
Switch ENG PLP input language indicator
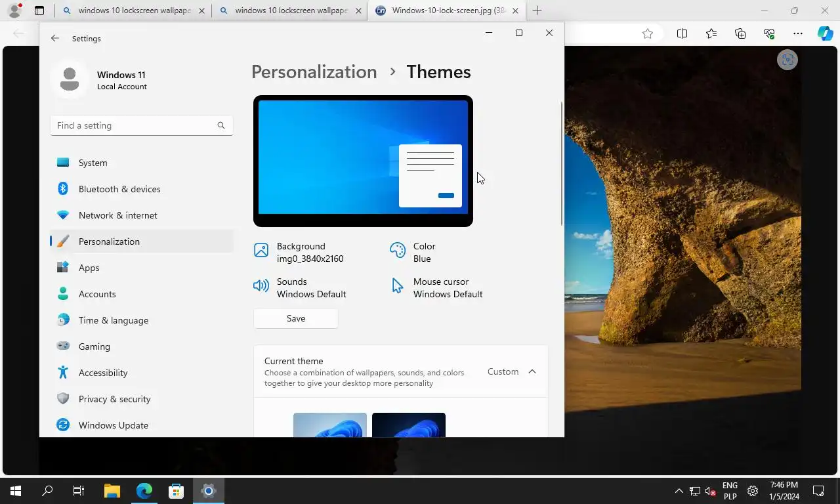point(730,491)
